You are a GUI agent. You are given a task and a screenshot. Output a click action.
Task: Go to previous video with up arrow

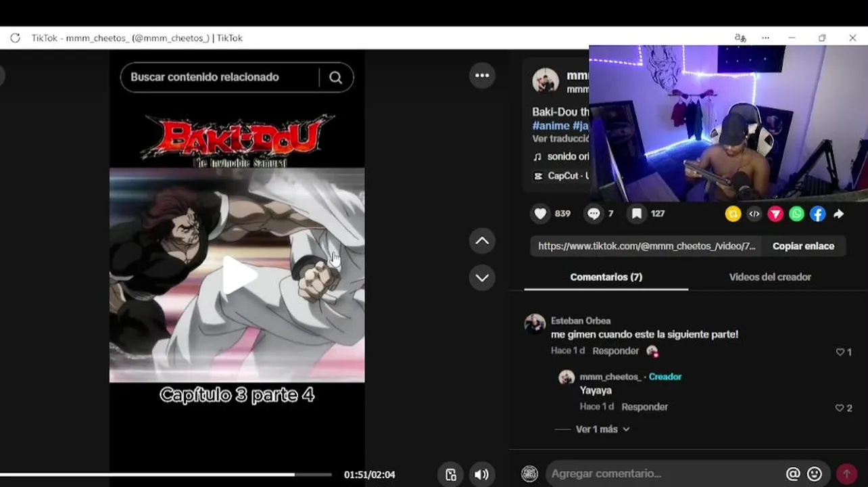coord(482,241)
